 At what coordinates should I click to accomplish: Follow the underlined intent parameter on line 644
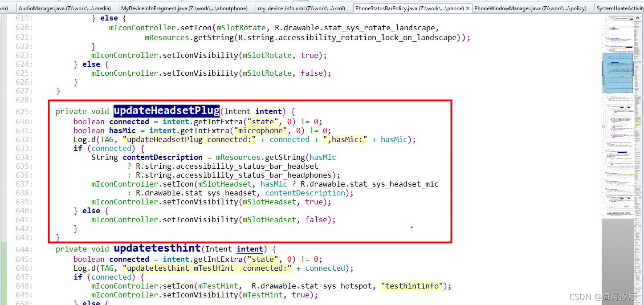point(250,249)
